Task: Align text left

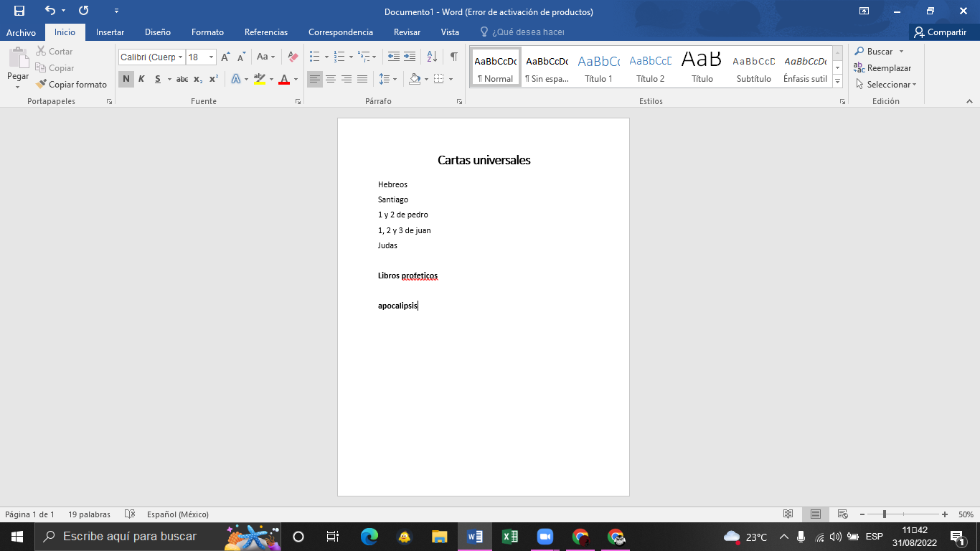Action: pos(315,79)
